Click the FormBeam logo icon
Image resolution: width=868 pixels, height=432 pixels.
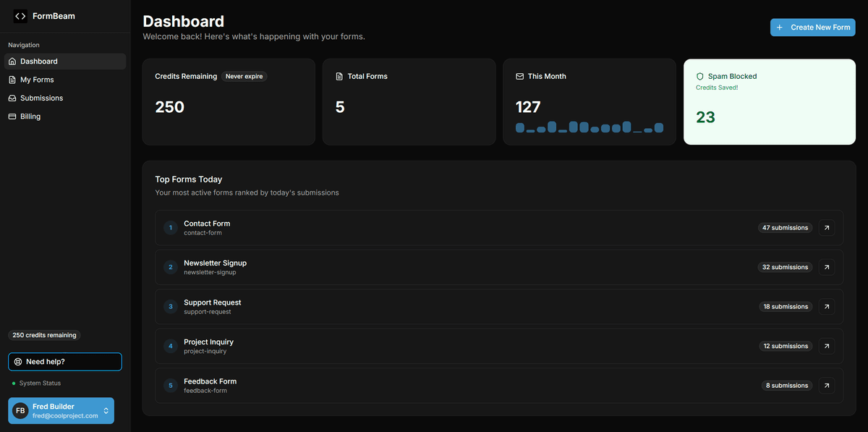[20, 15]
